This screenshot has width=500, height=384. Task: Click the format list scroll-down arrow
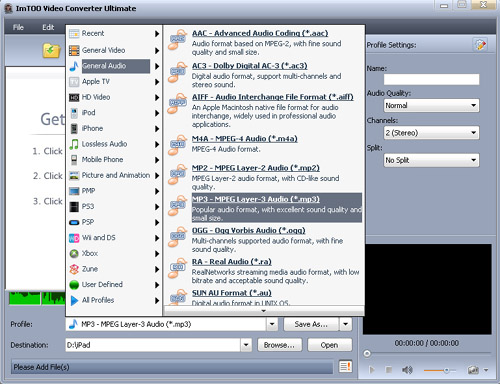(264, 311)
